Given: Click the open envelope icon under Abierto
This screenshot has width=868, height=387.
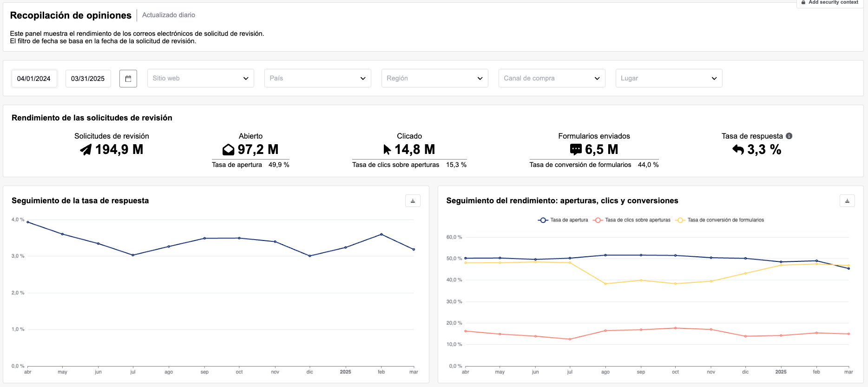Looking at the screenshot, I should click(228, 150).
